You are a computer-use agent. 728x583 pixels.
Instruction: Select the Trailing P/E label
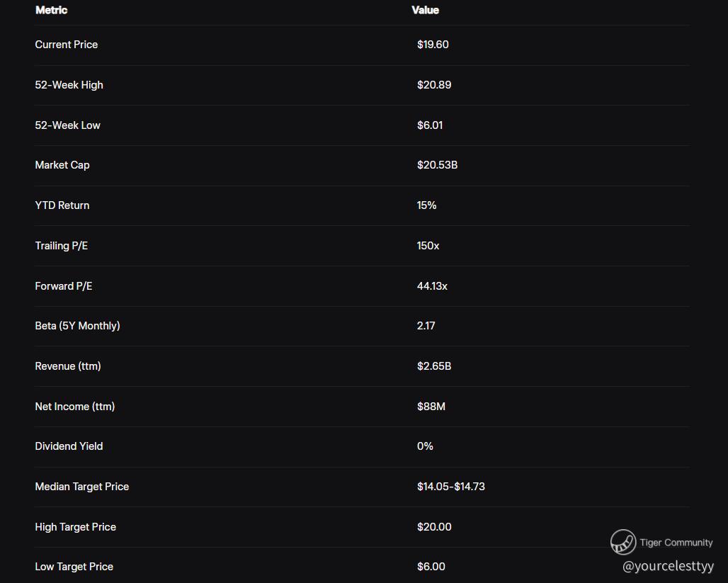coord(62,246)
